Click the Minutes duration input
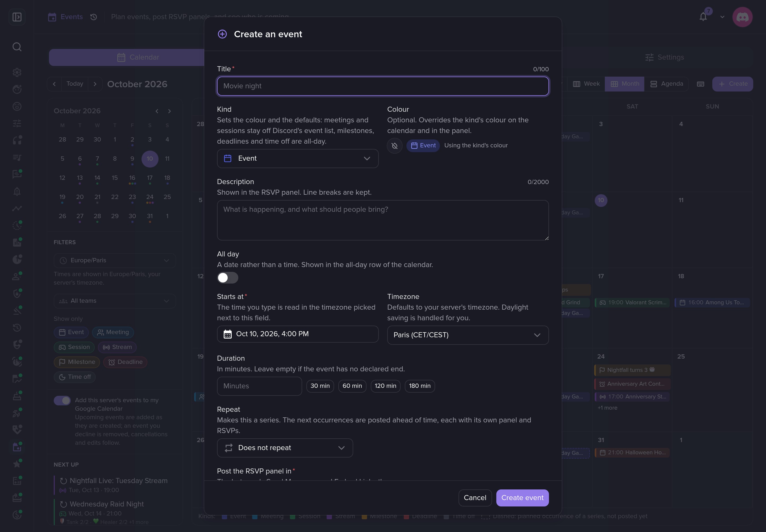This screenshot has width=766, height=532. click(259, 386)
